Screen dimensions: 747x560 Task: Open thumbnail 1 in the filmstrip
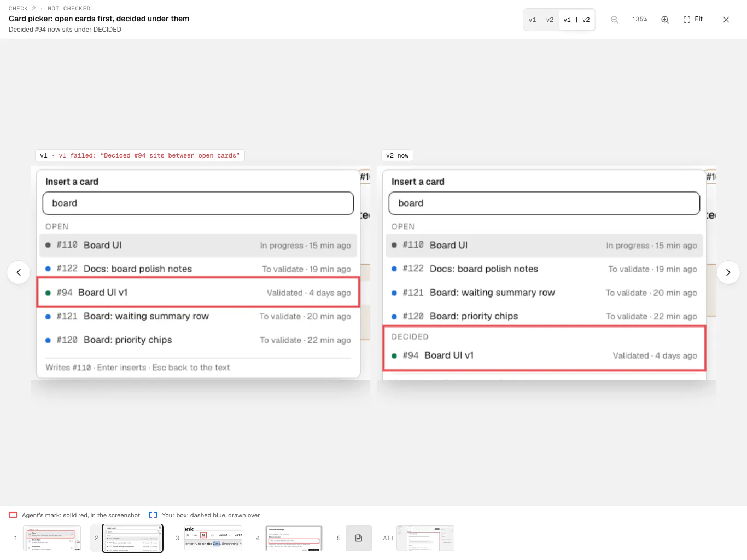[52, 538]
